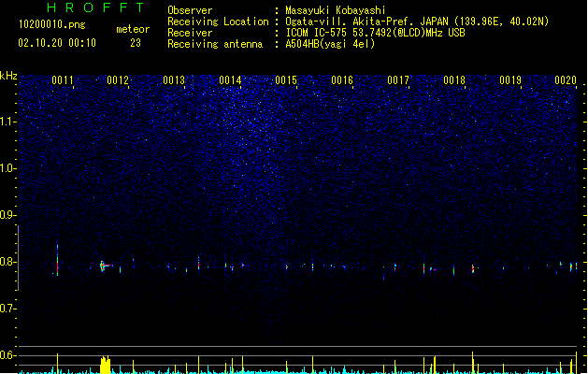This screenshot has height=374, width=588.
Task: Click the 1.1 kHz axis label
Action: 7,122
